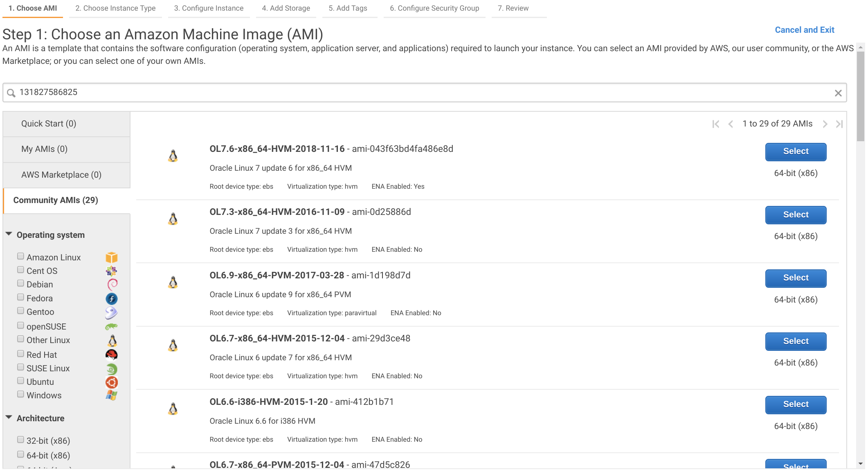868x472 pixels.
Task: Collapse the Architecture filter section
Action: (9, 418)
